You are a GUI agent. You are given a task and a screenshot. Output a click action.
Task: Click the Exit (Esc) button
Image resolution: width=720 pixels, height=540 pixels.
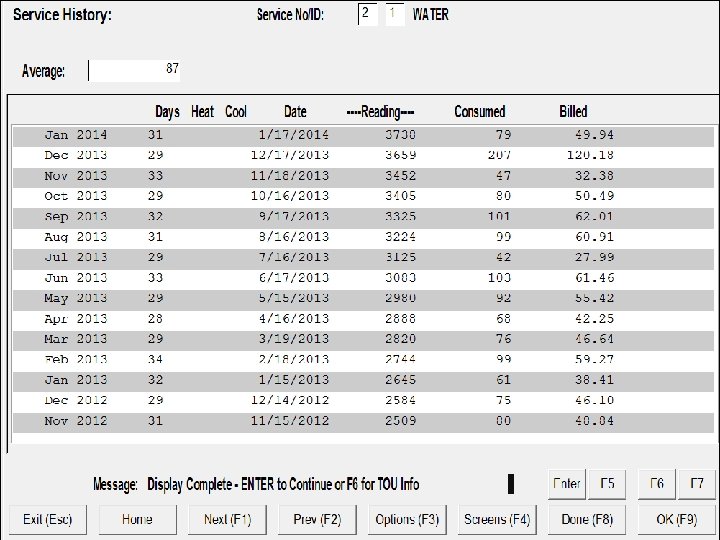point(48,519)
